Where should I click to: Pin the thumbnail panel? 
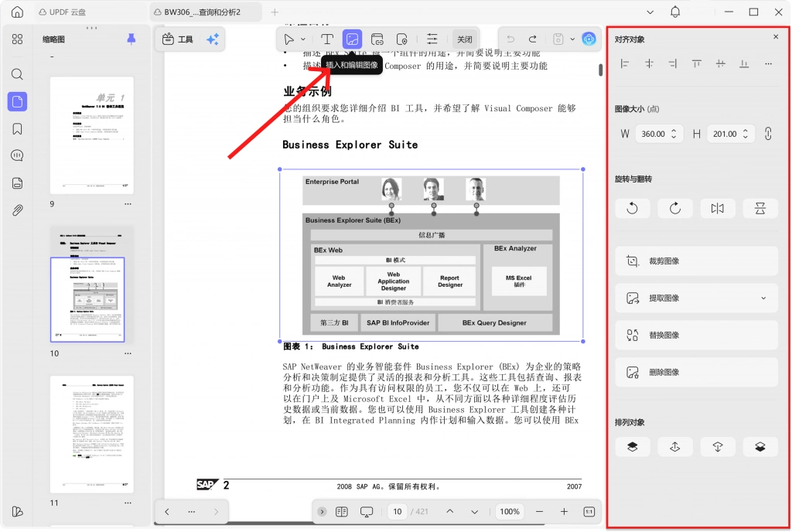pyautogui.click(x=131, y=39)
